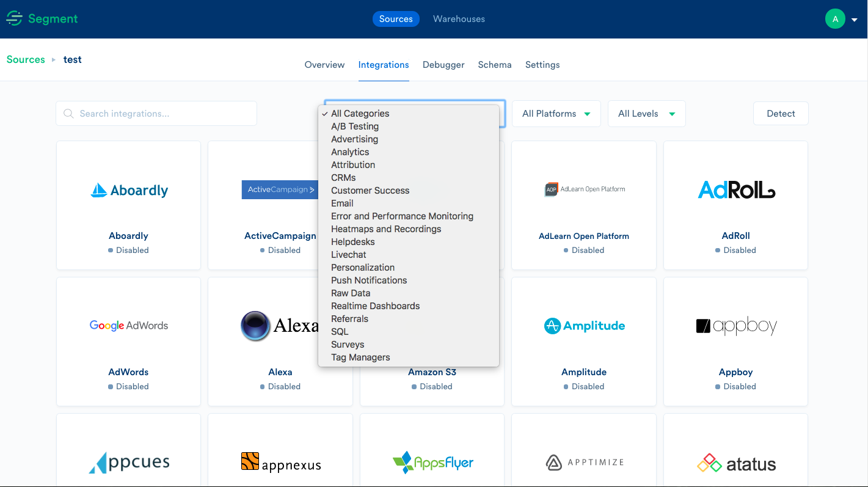Open the AdLearn Open Platform logo

585,189
